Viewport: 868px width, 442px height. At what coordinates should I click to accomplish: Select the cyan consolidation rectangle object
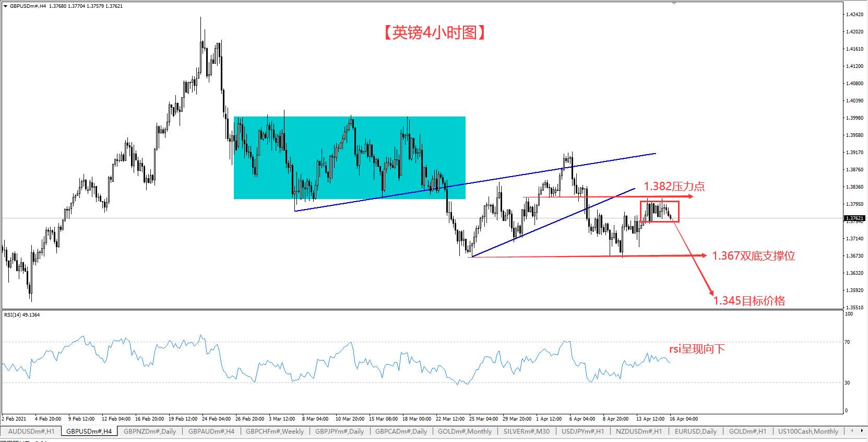point(350,158)
